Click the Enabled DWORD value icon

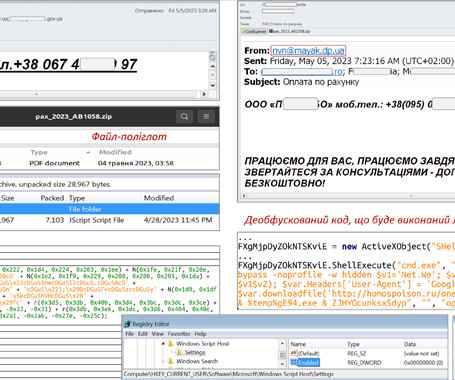[x=294, y=362]
